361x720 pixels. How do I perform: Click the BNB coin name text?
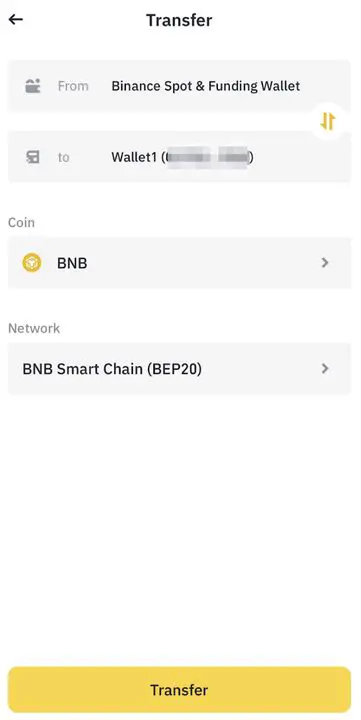pyautogui.click(x=72, y=263)
